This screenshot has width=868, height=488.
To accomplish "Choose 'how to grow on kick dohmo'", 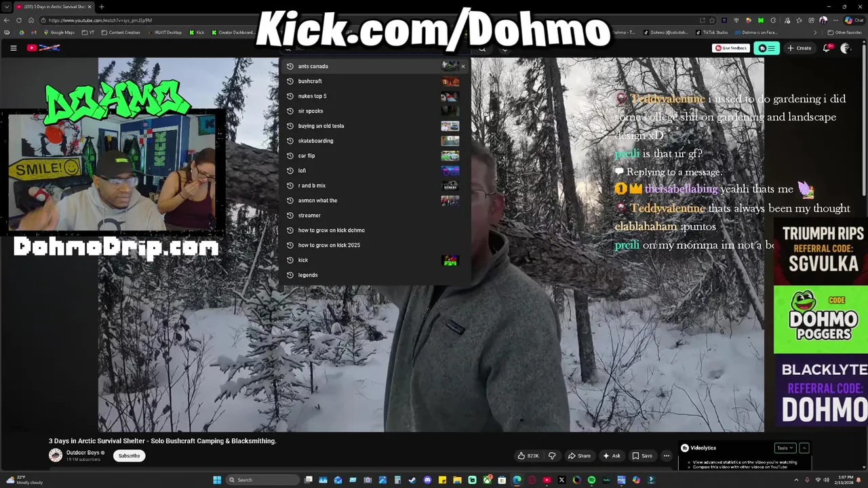I will (374, 230).
